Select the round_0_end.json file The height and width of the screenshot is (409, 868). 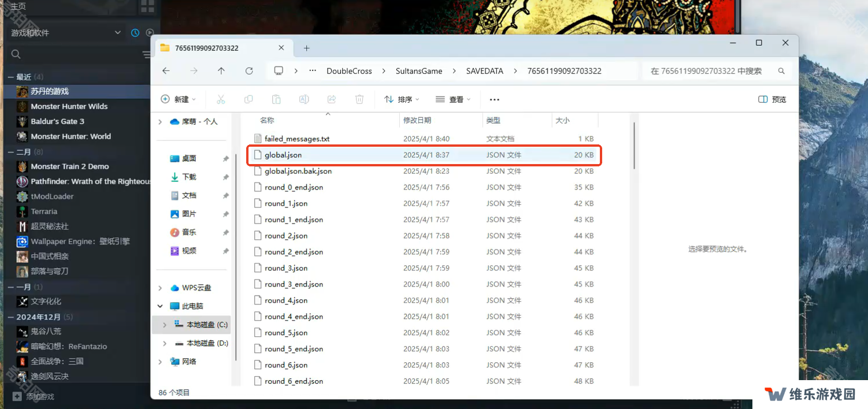tap(425, 187)
